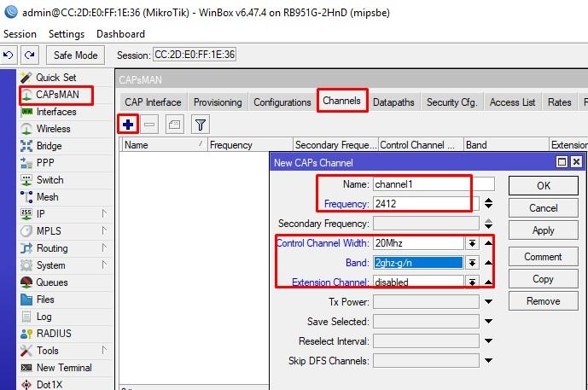Viewport: 588px width, 390px height.
Task: Open Extension Channel dropdown
Action: [x=472, y=282]
